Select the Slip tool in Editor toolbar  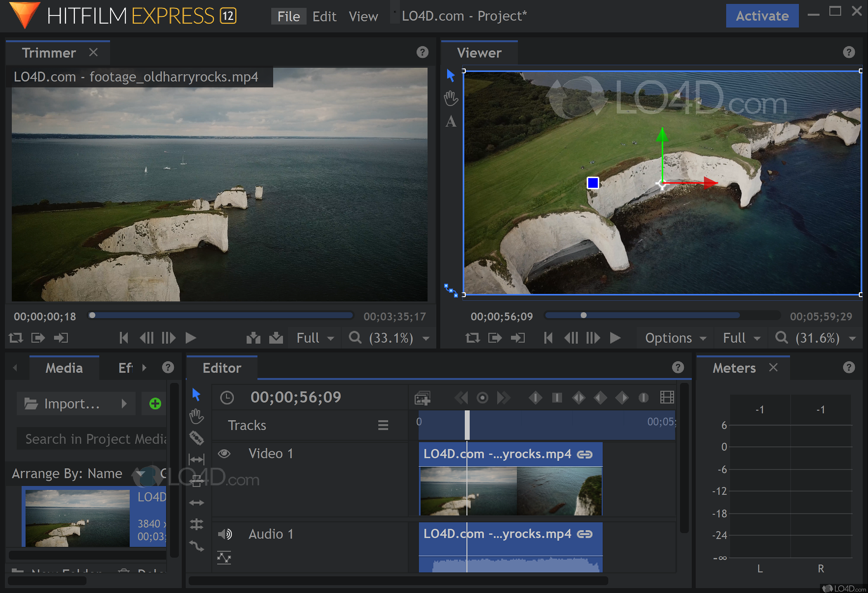[197, 459]
